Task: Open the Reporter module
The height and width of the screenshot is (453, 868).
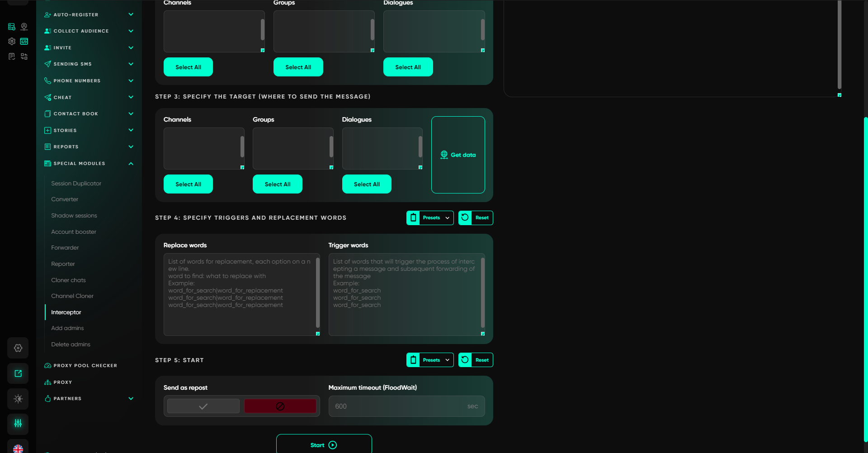Action: tap(63, 264)
